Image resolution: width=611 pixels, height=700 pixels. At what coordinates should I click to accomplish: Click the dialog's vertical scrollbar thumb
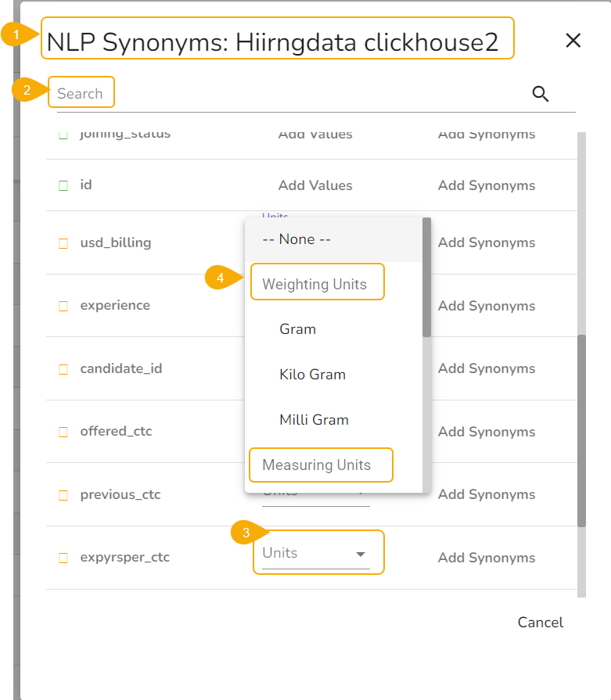(581, 430)
